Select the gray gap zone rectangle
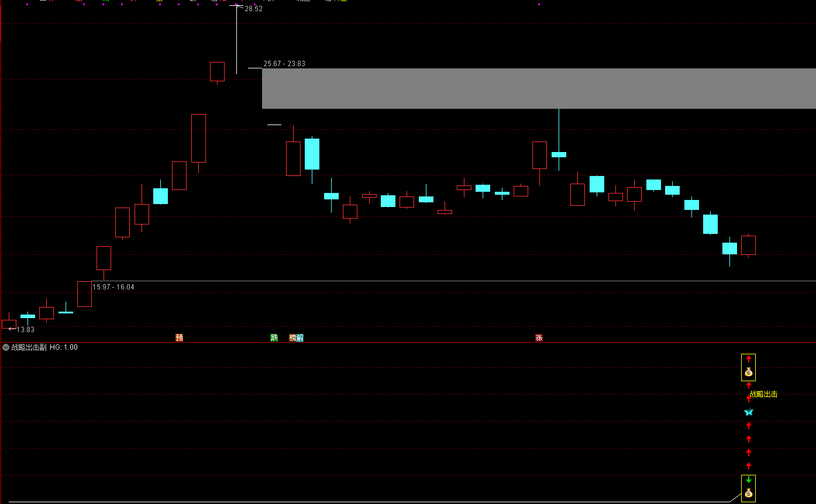 (538, 88)
